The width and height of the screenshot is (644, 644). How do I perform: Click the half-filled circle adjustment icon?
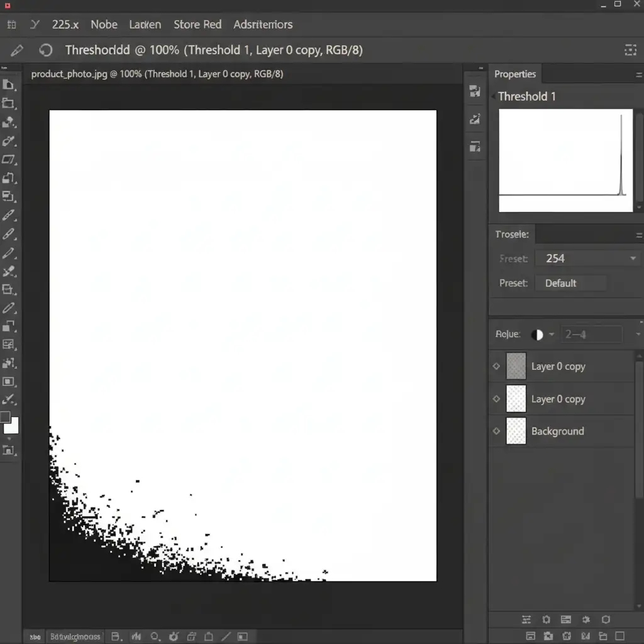(x=537, y=335)
